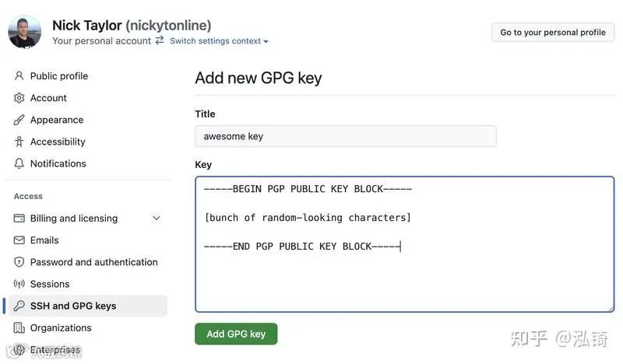Screen dimensions: 623x364
Task: Open the Sessions settings page
Action: (x=50, y=284)
